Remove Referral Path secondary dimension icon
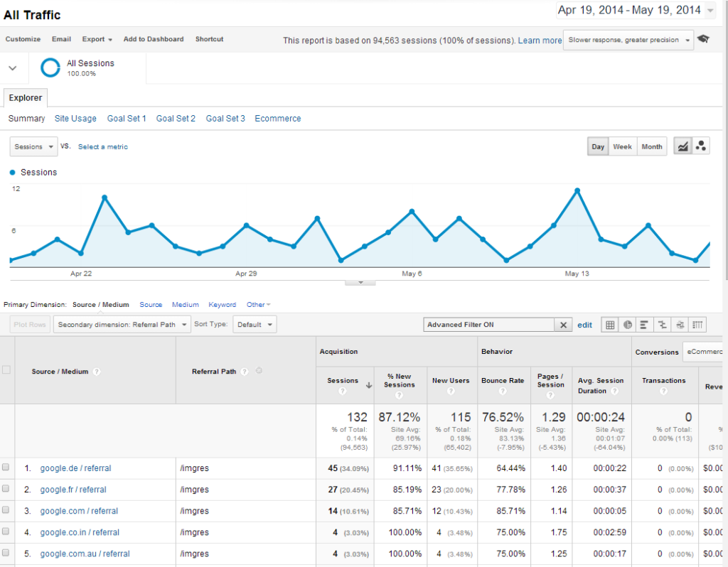This screenshot has height=567, width=728. pos(259,371)
